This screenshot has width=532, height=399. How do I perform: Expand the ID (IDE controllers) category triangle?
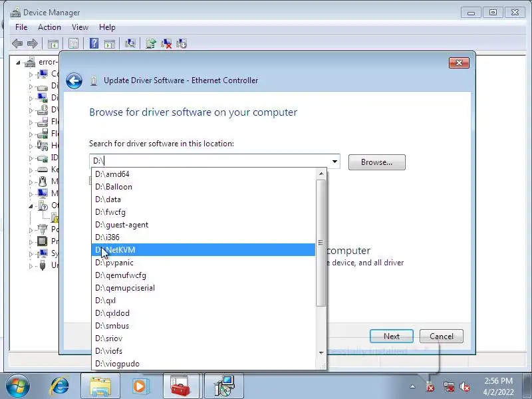31,158
